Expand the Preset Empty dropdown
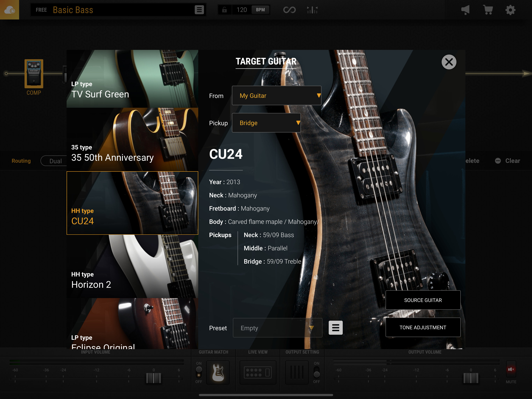Viewport: 532px width, 399px height. (277, 328)
